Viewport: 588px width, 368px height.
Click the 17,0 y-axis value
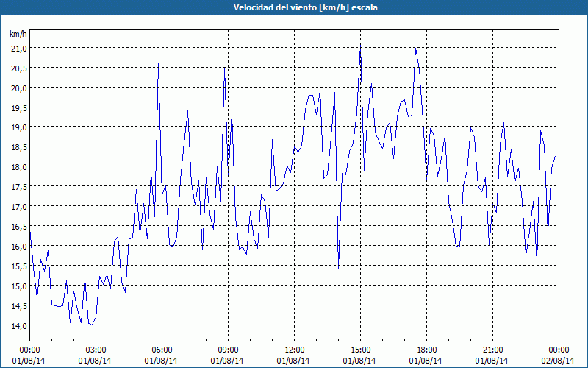pos(19,207)
